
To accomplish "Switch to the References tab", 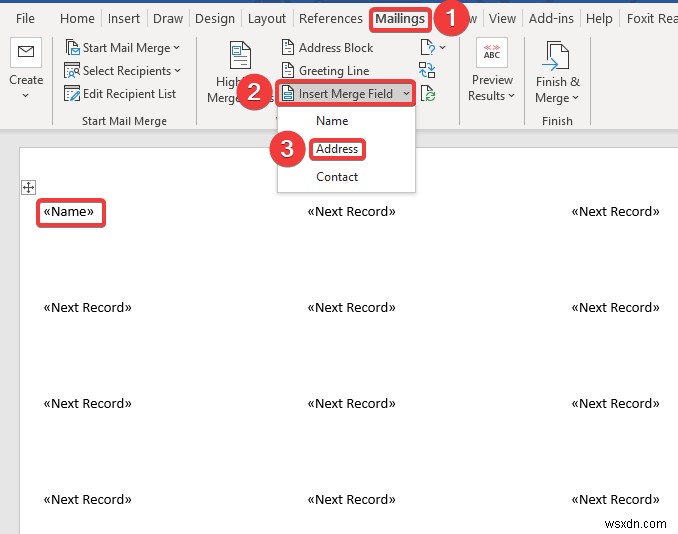I will coord(331,19).
